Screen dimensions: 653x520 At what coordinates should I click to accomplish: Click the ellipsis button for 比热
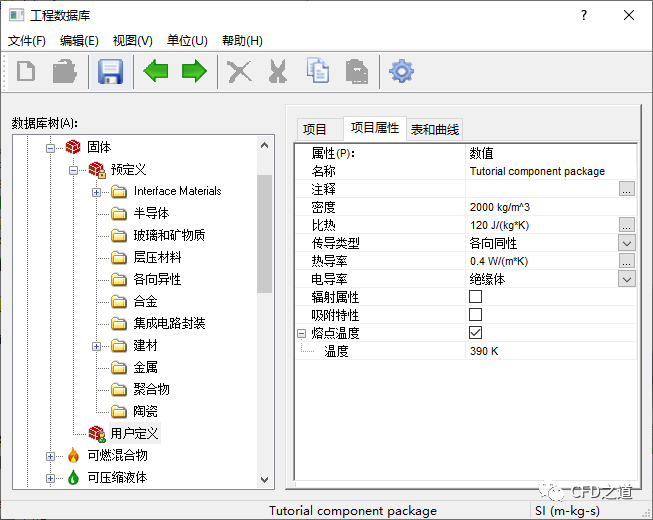click(626, 225)
